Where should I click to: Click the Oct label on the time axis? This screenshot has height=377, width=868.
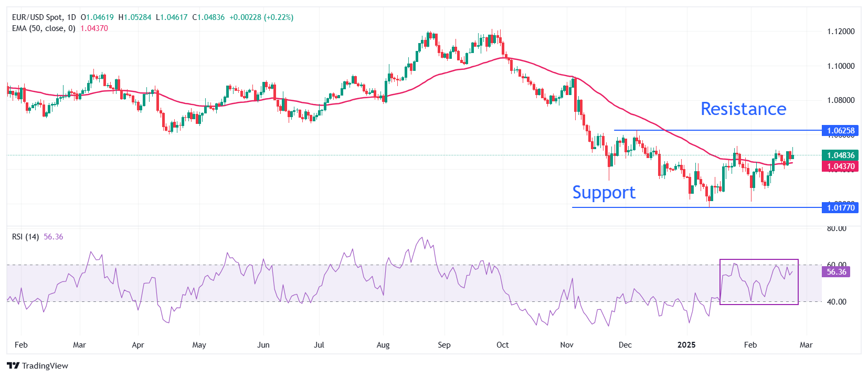point(502,345)
